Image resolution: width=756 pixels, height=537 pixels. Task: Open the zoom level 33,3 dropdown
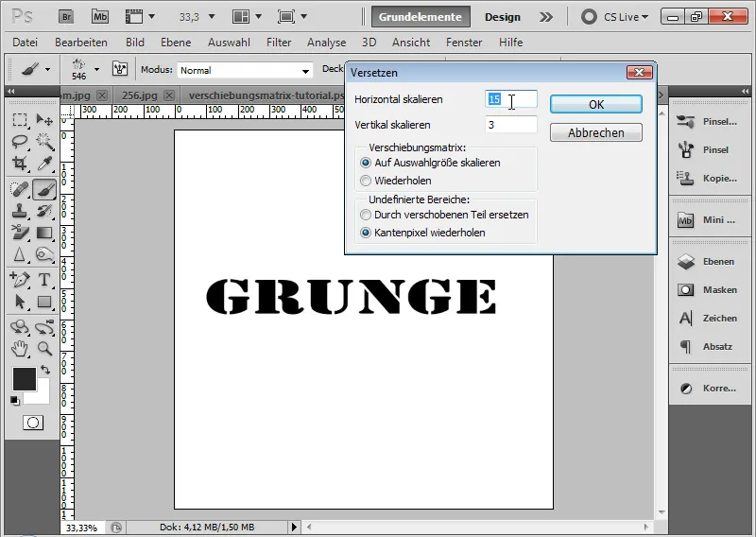pos(211,17)
